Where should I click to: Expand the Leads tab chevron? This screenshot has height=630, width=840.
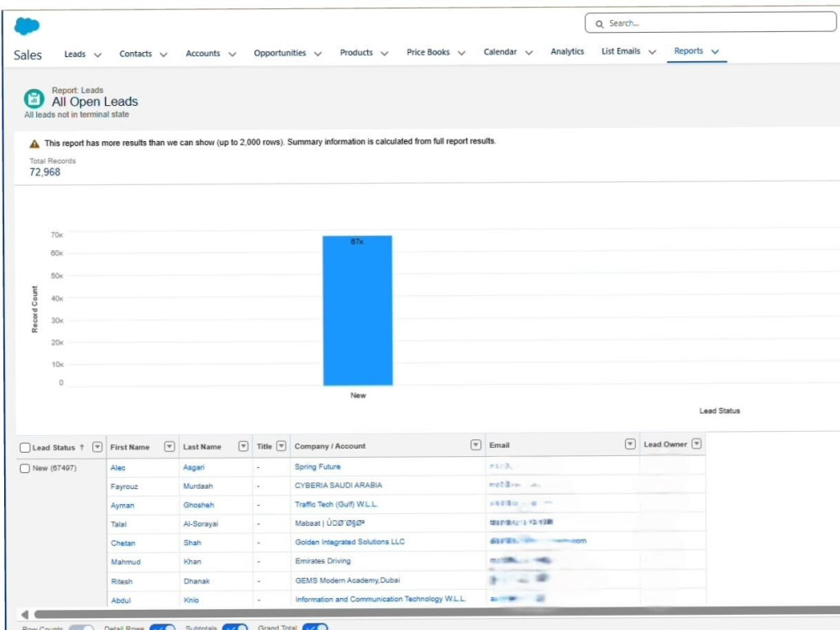point(97,55)
